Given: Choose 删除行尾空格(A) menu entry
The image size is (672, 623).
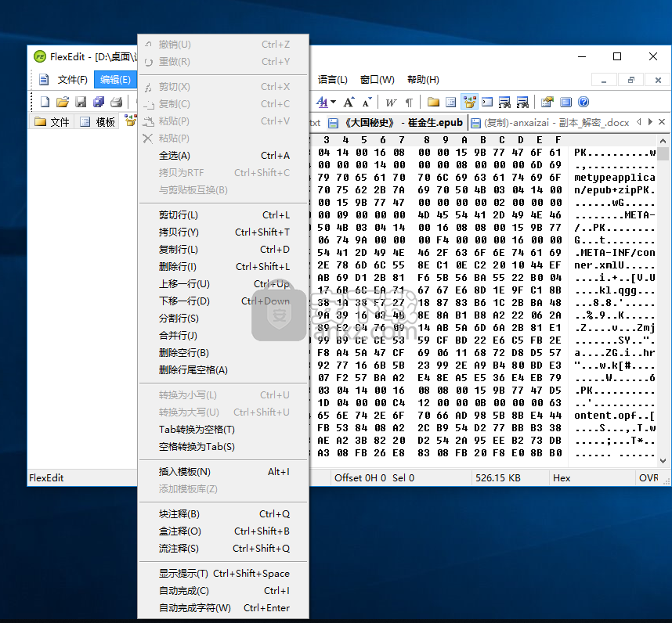Looking at the screenshot, I should pyautogui.click(x=223, y=369).
